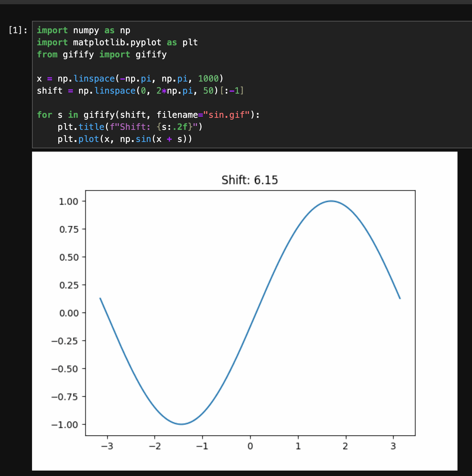472x476 pixels.
Task: Click the 'from gifify import gifify' line
Action: point(102,54)
